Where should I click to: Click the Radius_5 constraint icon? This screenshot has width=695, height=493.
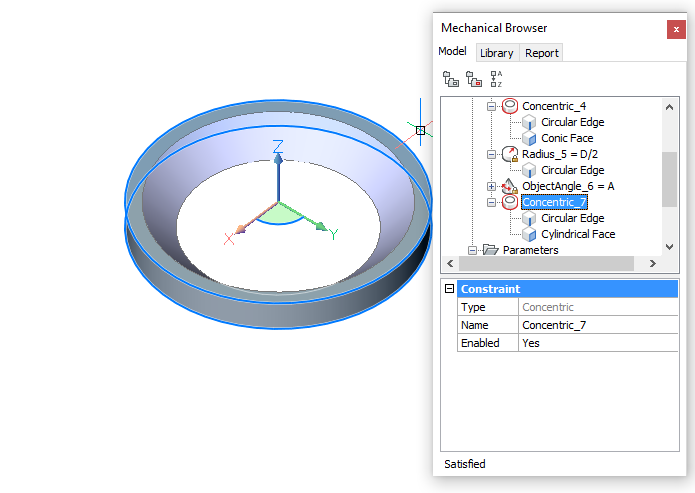[x=509, y=154]
